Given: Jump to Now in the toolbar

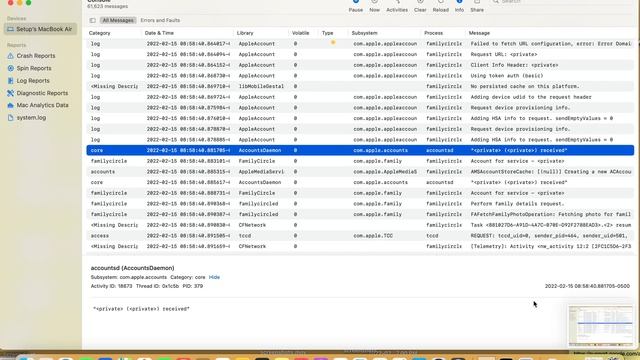Looking at the screenshot, I should 374,6.
